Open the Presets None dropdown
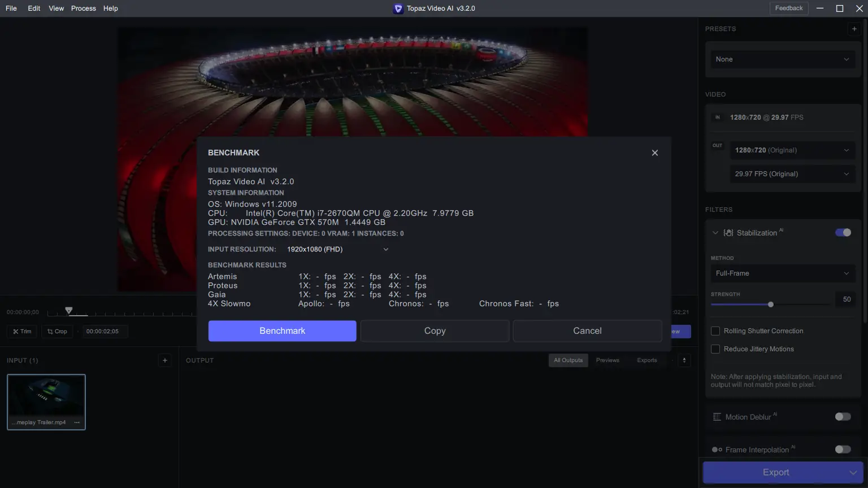Viewport: 868px width, 488px height. 782,59
